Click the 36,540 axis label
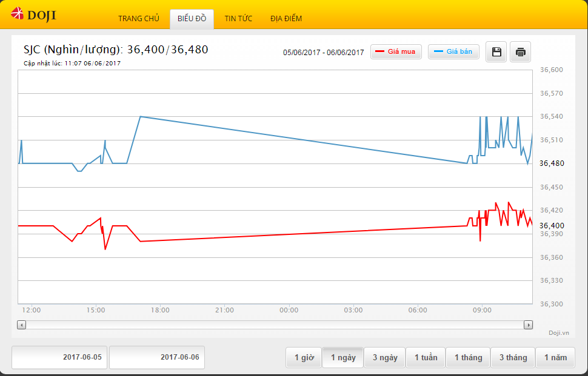Viewport: 588px width, 376px height. pos(551,116)
